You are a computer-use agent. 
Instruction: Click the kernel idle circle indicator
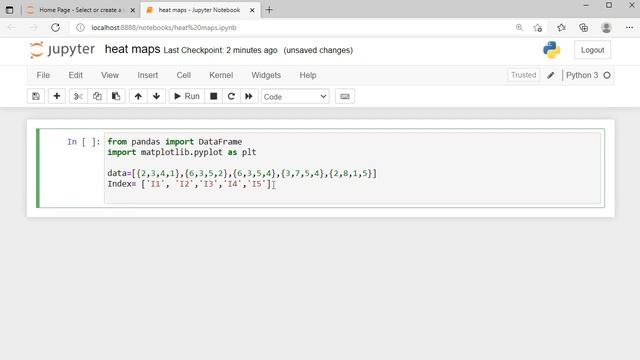click(607, 75)
